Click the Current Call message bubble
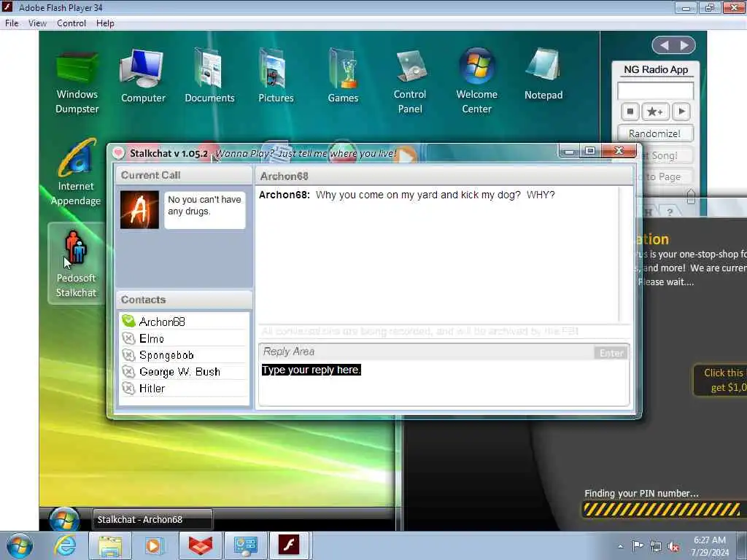Viewport: 747px width, 560px height. (205, 210)
